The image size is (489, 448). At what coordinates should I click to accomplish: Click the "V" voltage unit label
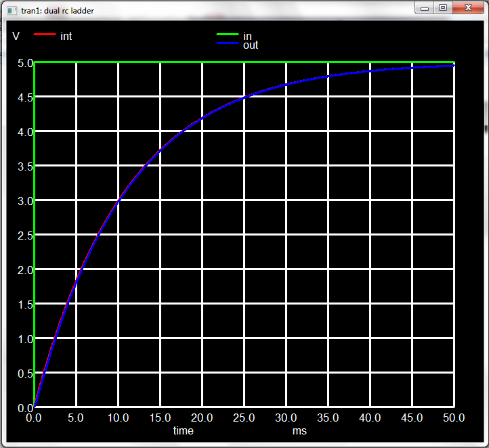(x=16, y=36)
